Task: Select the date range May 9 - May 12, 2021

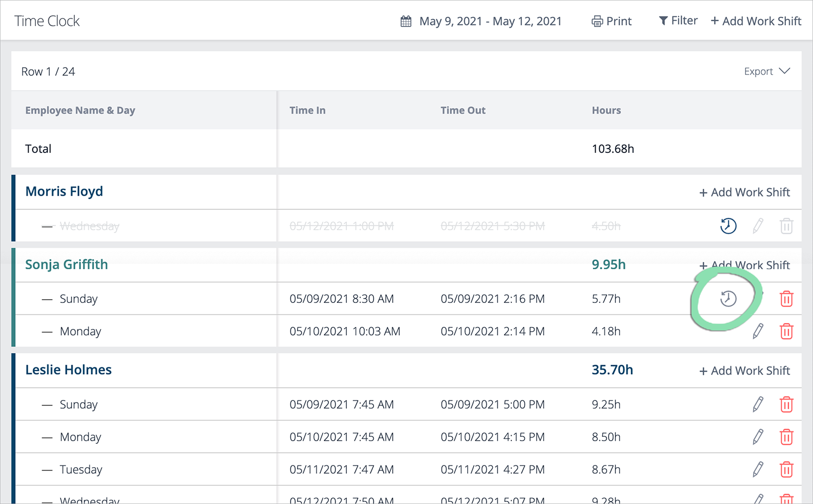Action: point(491,22)
